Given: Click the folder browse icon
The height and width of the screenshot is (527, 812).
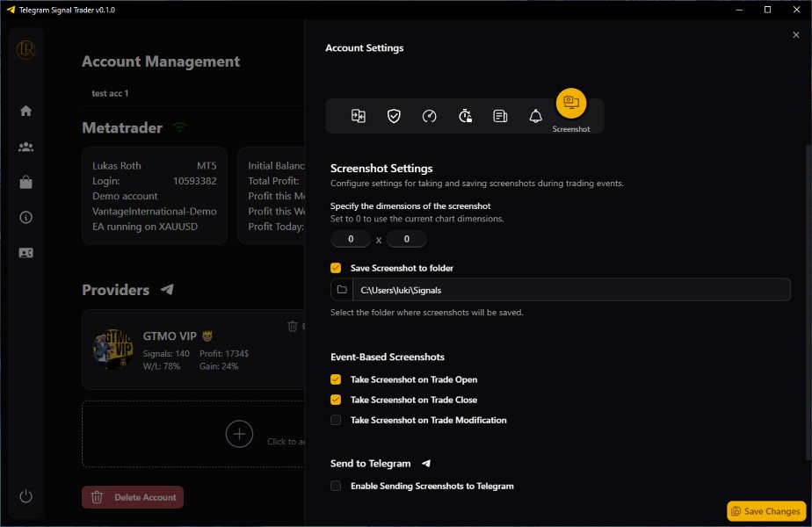Looking at the screenshot, I should [x=342, y=289].
